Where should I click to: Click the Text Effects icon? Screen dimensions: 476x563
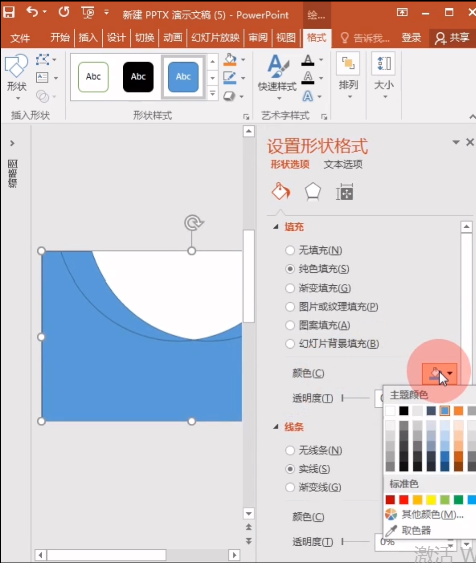[x=308, y=96]
